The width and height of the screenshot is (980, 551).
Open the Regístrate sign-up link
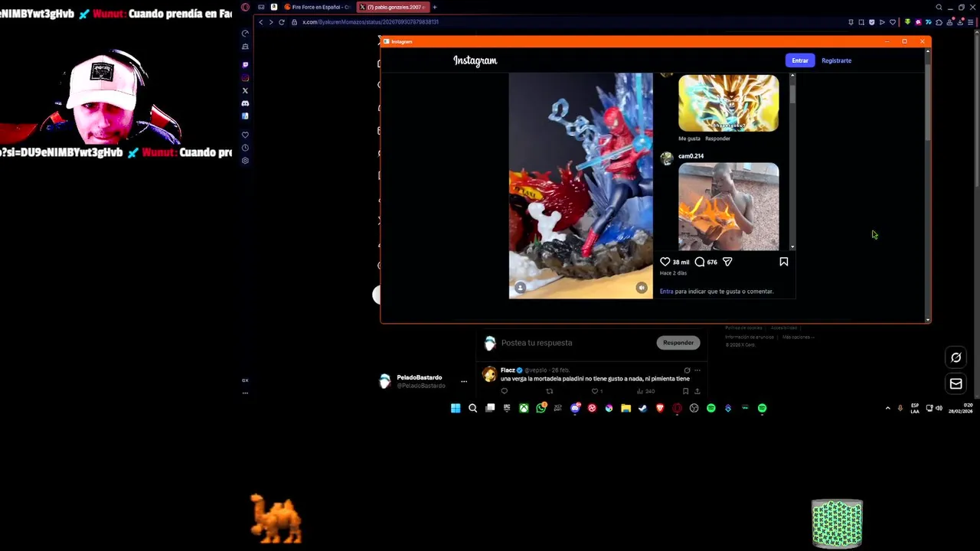(x=836, y=60)
